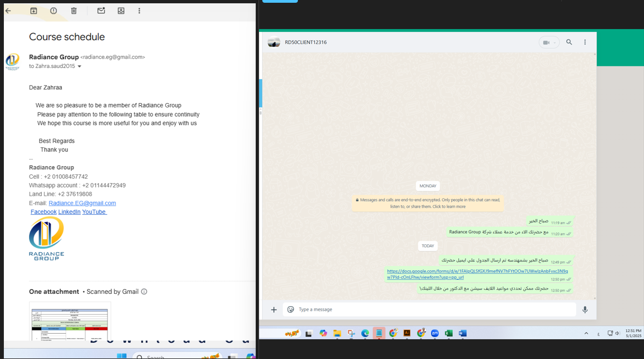The height and width of the screenshot is (359, 644).
Task: Open RD50CLIENT12316 contact info from chat header
Action: 306,42
